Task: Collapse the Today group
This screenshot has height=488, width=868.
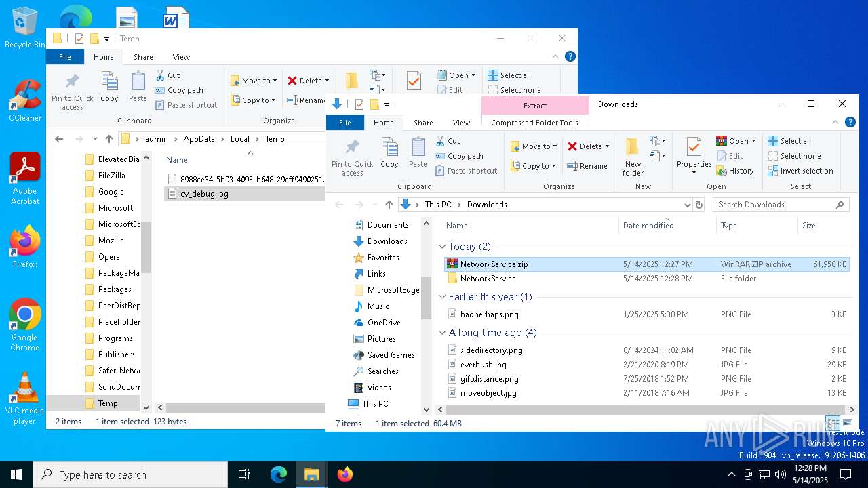Action: tap(443, 247)
